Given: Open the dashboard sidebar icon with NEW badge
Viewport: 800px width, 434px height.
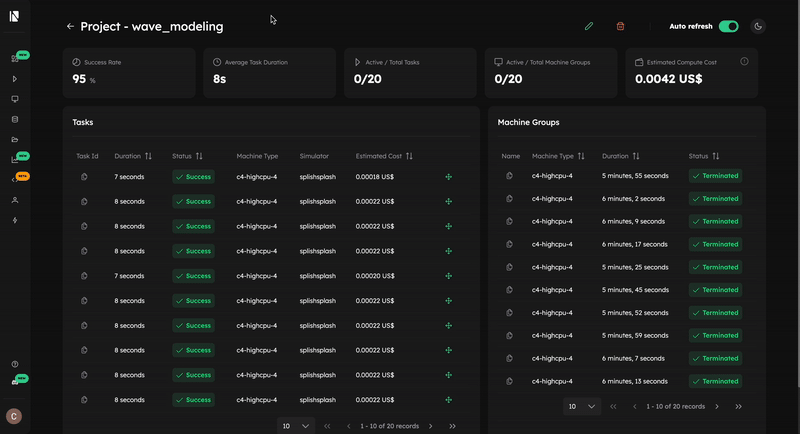Looking at the screenshot, I should 15,59.
